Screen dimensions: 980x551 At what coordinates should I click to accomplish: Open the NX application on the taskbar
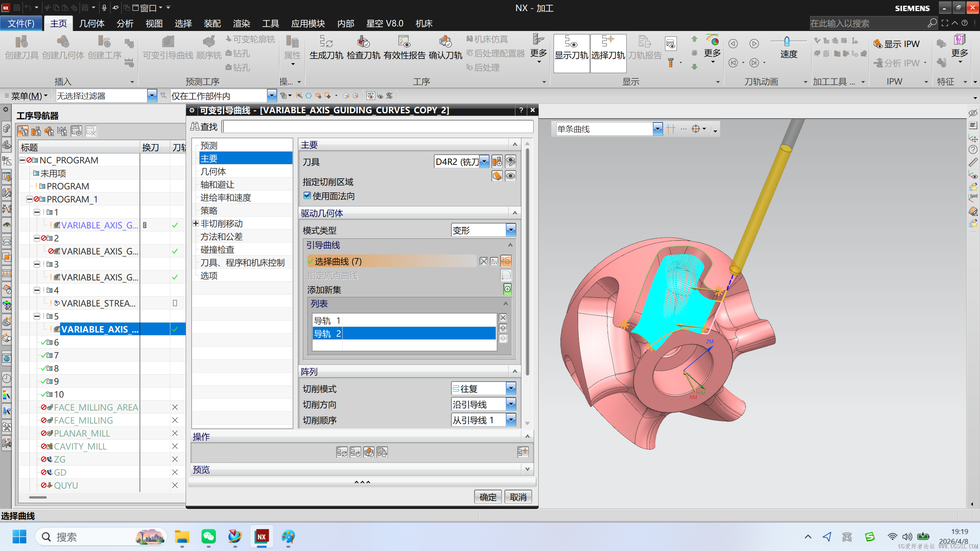(261, 536)
